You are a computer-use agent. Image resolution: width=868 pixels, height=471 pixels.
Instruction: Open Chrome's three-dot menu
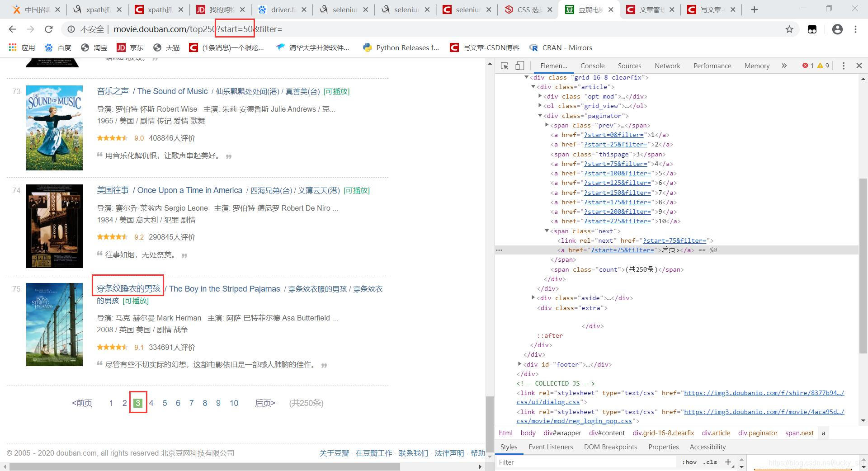pyautogui.click(x=855, y=29)
